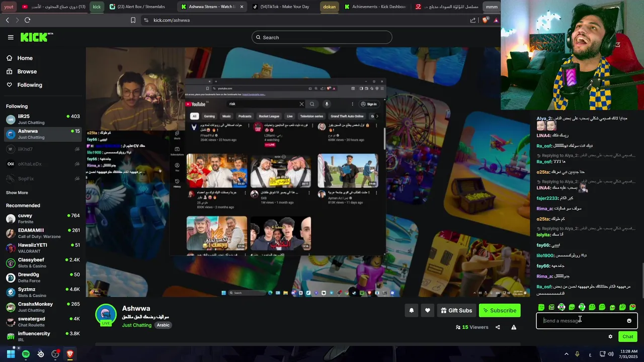Open recommended channel cuvey
Screen dimensions: 644x362
click(43, 219)
